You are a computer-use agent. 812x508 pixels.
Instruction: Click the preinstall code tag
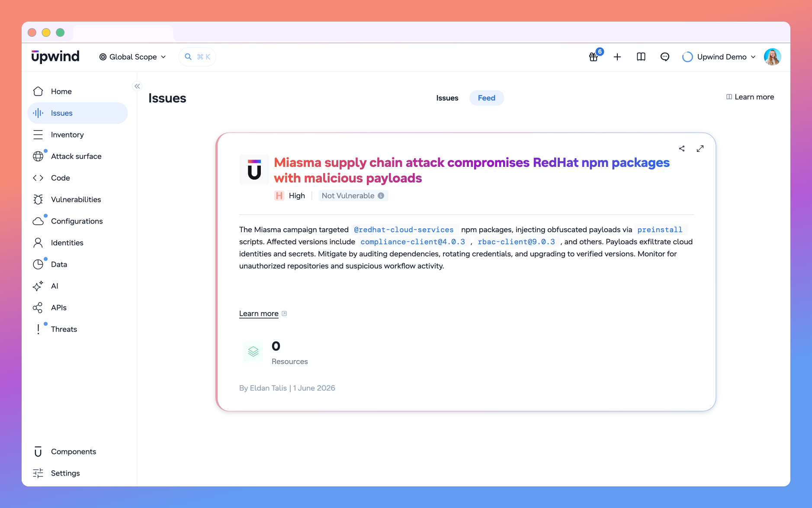(x=660, y=230)
